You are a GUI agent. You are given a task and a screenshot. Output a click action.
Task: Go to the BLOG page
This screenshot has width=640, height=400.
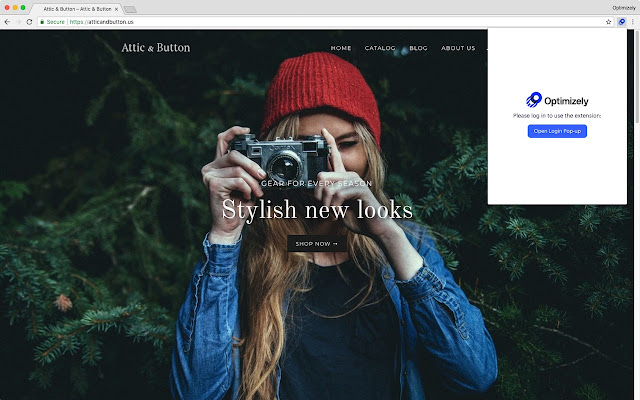pyautogui.click(x=418, y=48)
